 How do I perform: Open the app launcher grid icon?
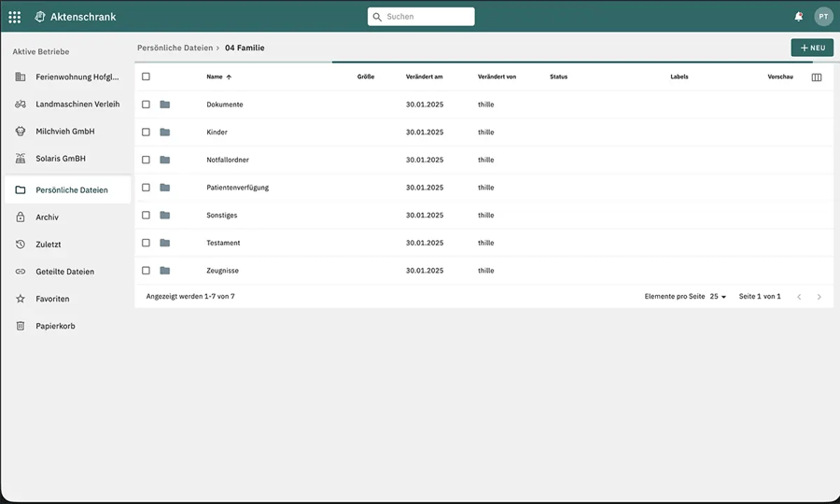point(14,17)
